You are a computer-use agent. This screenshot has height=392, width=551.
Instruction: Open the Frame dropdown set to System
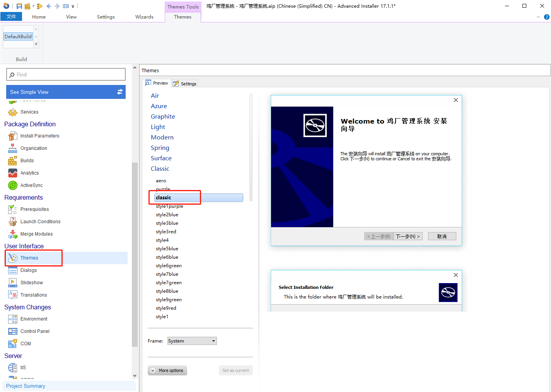coord(192,341)
